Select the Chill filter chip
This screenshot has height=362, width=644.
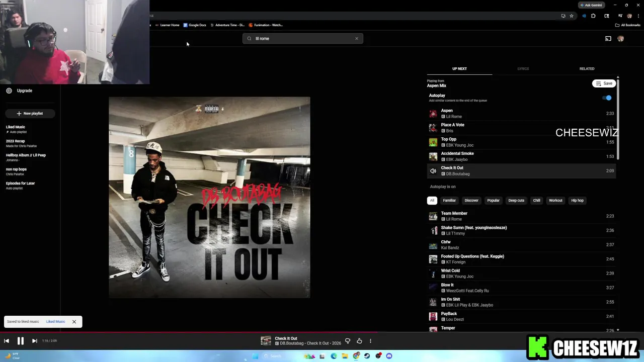pyautogui.click(x=537, y=200)
